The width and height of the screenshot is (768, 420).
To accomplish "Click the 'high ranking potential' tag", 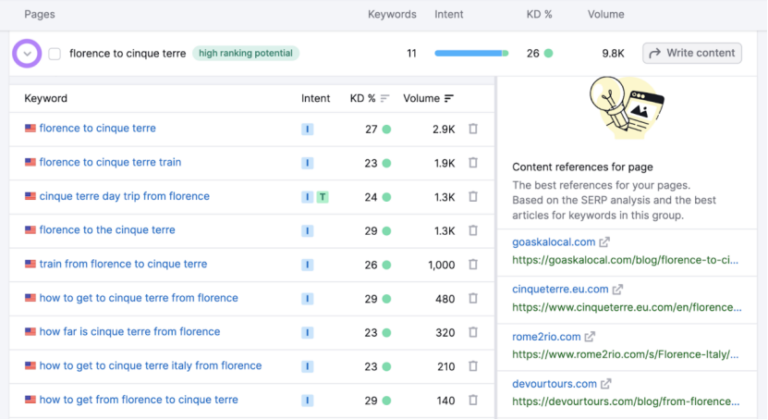I will (x=245, y=53).
